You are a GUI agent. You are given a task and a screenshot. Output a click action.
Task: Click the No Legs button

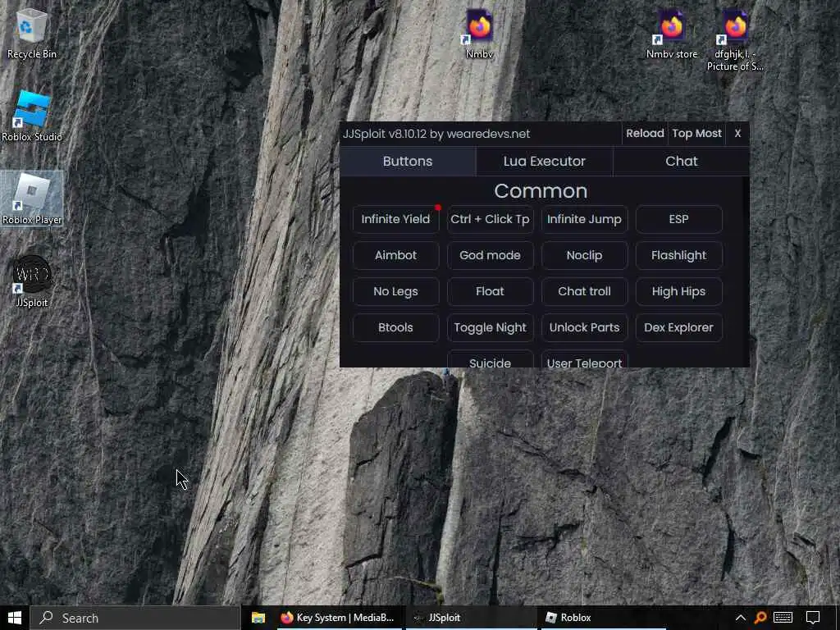[395, 291]
